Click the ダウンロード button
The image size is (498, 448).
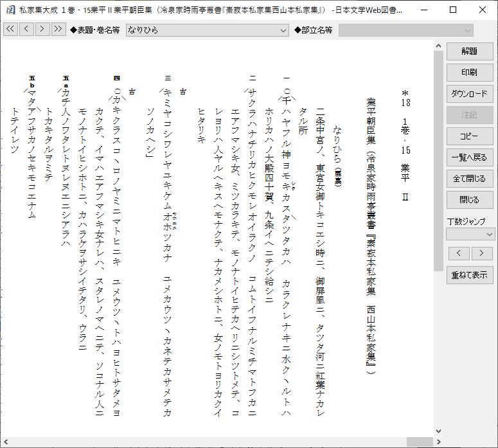pos(470,94)
